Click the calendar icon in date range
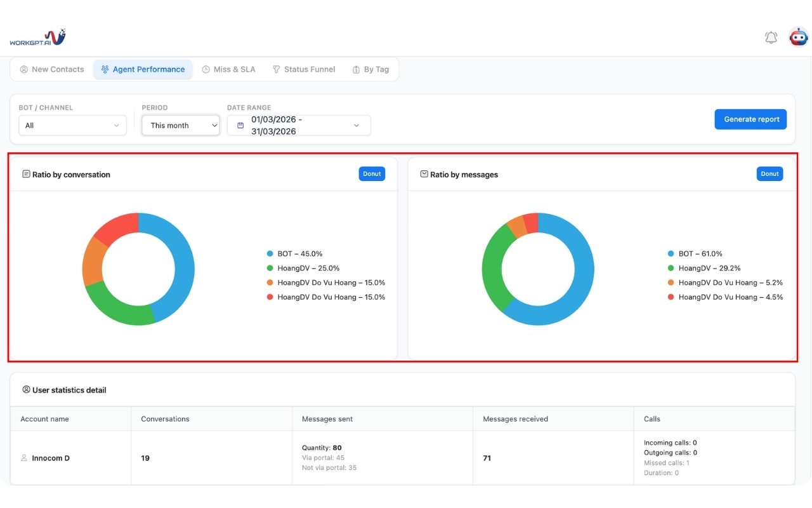Image resolution: width=812 pixels, height=508 pixels. [x=240, y=126]
